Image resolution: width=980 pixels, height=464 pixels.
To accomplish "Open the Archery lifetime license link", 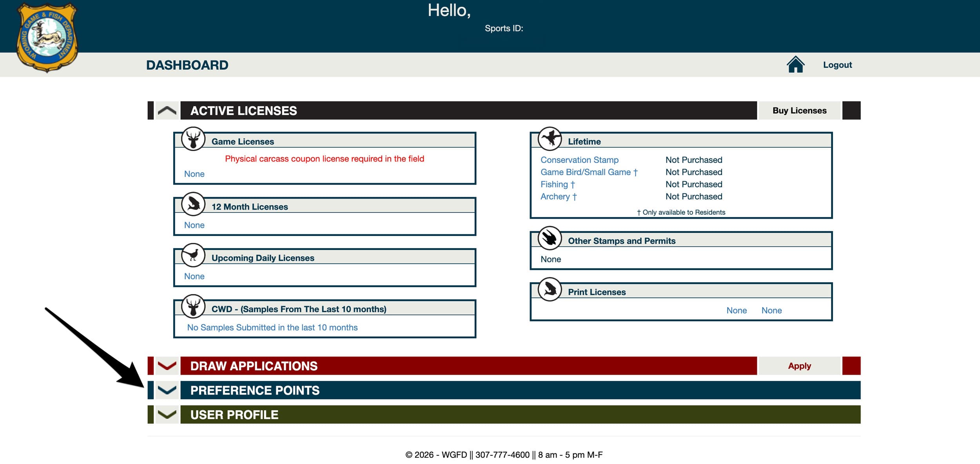I will click(x=559, y=196).
